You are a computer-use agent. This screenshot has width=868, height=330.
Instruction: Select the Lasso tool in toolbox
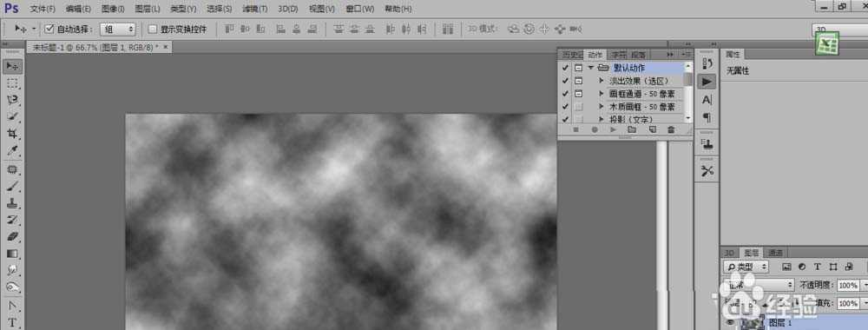coord(12,100)
